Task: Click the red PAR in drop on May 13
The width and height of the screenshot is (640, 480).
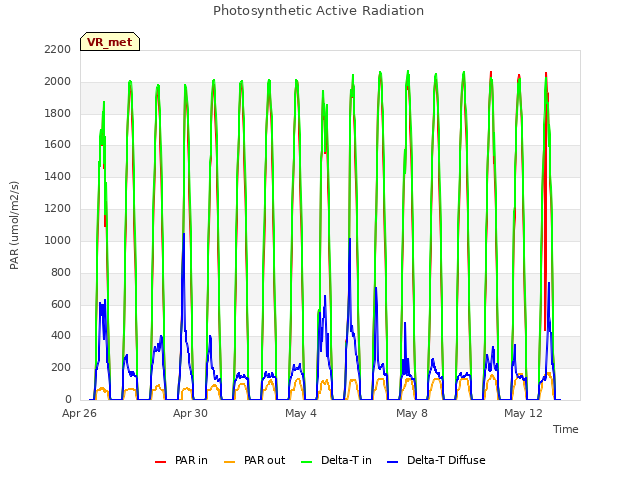Action: point(545,245)
